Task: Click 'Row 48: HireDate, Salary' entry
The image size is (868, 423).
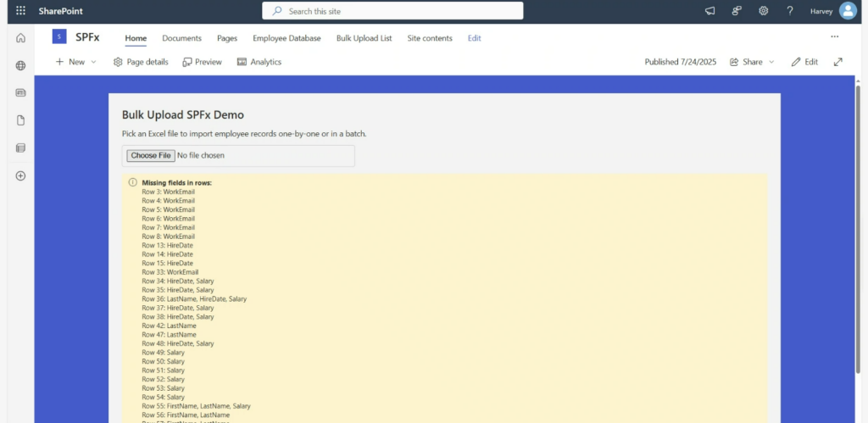Action: point(178,343)
